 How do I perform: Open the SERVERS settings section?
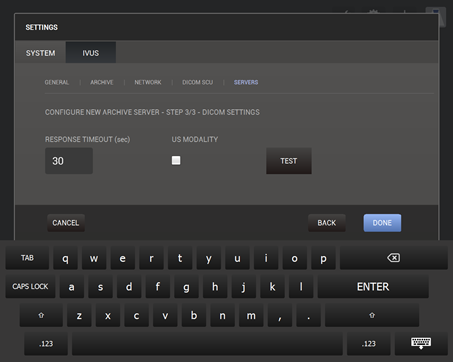[246, 82]
